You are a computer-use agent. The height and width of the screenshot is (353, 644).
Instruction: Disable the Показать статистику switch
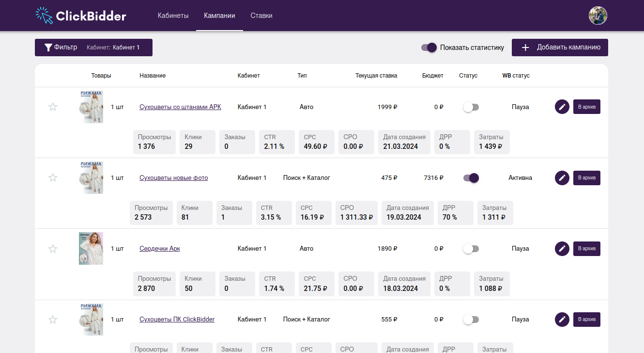click(429, 48)
